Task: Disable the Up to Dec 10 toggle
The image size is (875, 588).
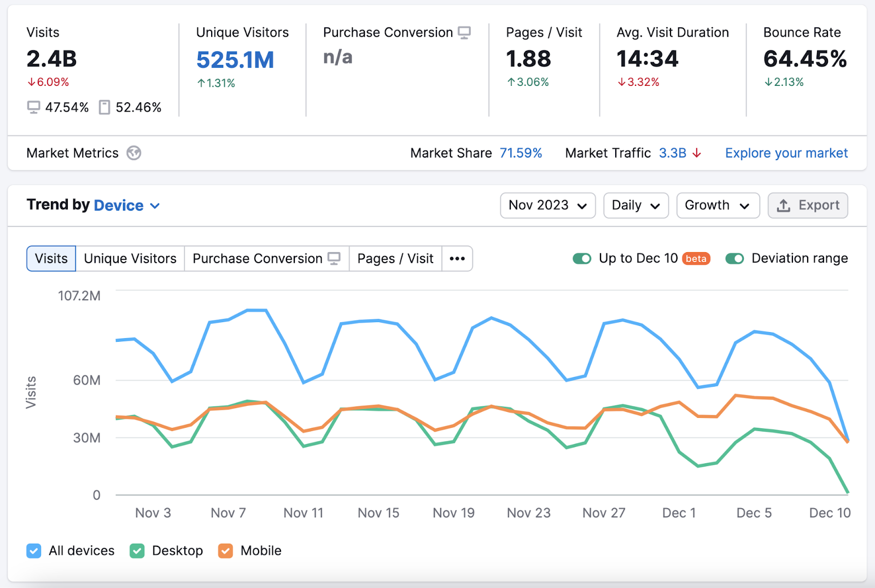Action: (582, 258)
